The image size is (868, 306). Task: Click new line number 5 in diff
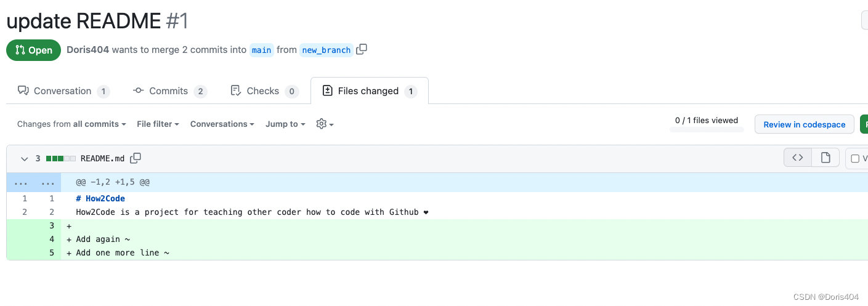tap(52, 252)
